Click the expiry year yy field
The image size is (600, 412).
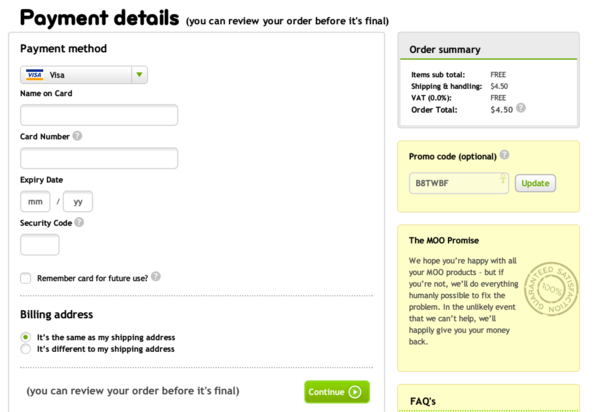(78, 201)
